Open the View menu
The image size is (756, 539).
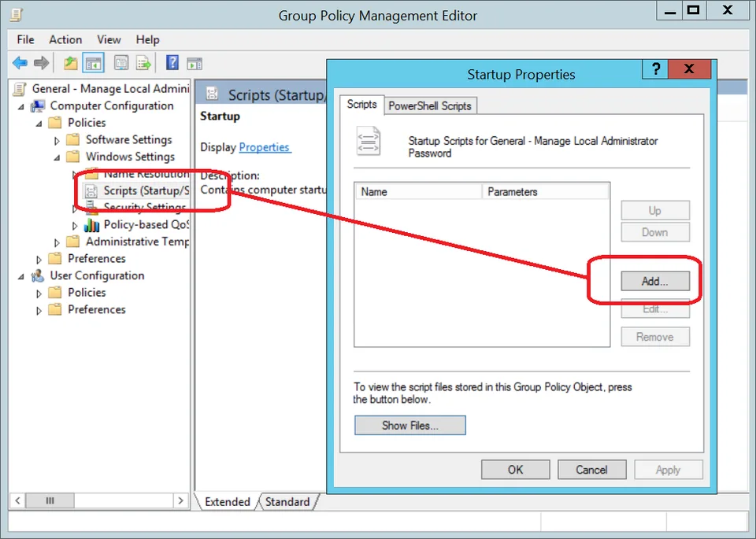[109, 39]
